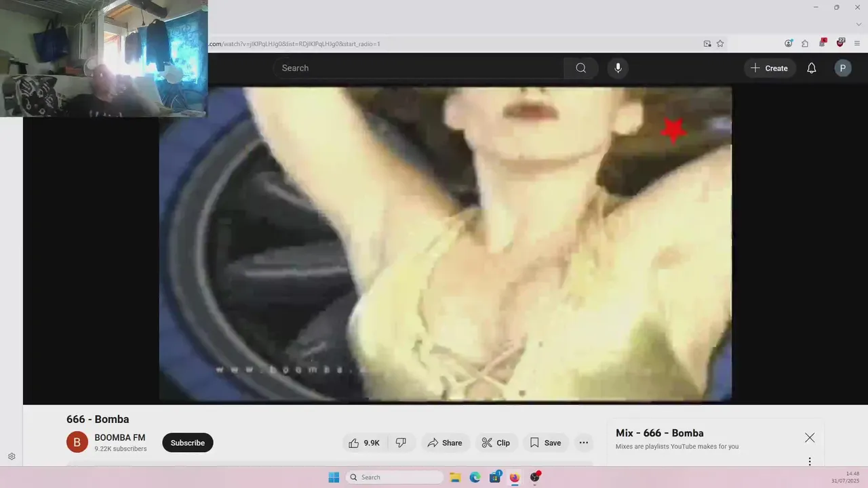Image resolution: width=868 pixels, height=488 pixels.
Task: Open the account avatar labeled P
Action: pos(843,68)
